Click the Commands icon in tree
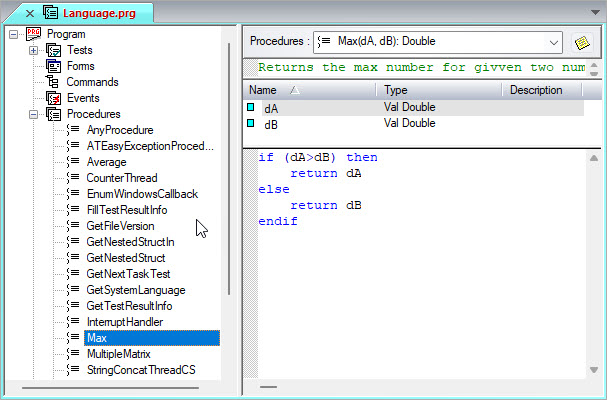The height and width of the screenshot is (400, 607). tap(53, 82)
